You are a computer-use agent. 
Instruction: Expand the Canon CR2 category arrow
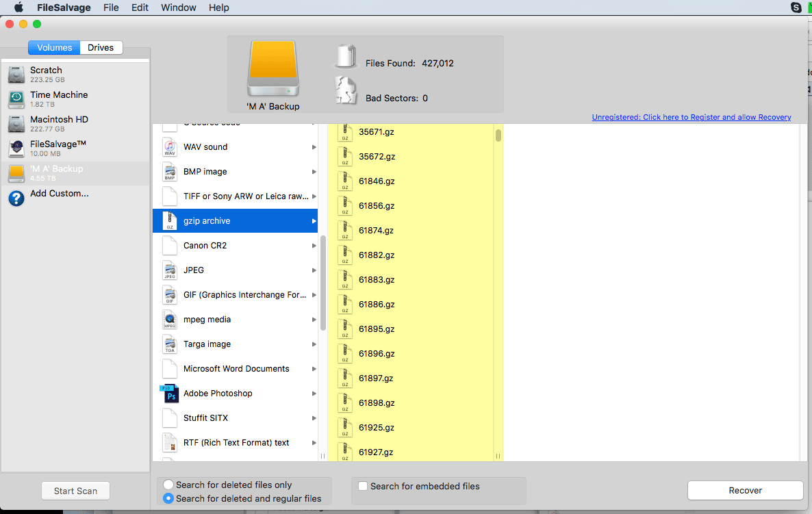click(314, 245)
